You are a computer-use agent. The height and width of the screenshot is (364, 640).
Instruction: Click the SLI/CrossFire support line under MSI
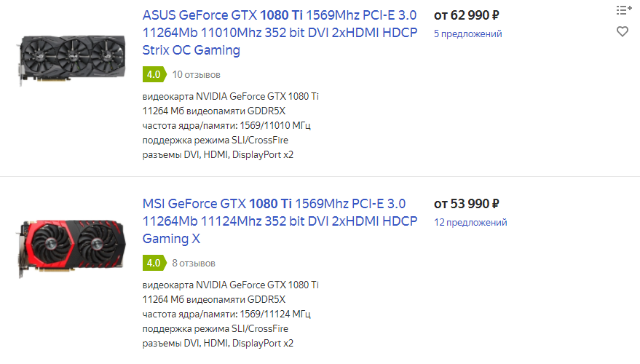(x=215, y=329)
